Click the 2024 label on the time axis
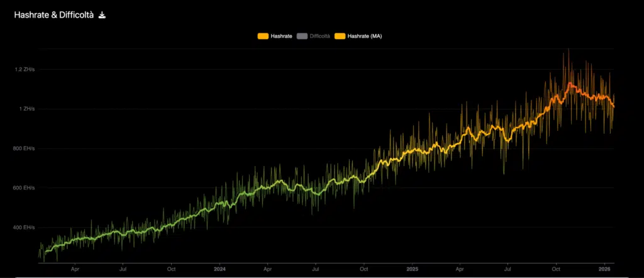Viewport: 644px width, 278px height. [x=219, y=269]
